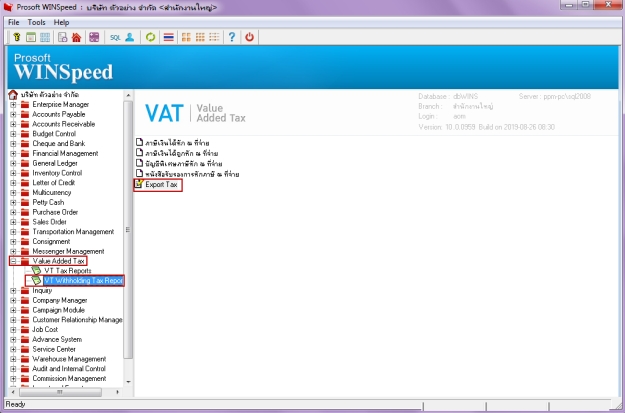Click the blue table grid toolbar icon
This screenshot has height=413, width=625.
(45, 37)
